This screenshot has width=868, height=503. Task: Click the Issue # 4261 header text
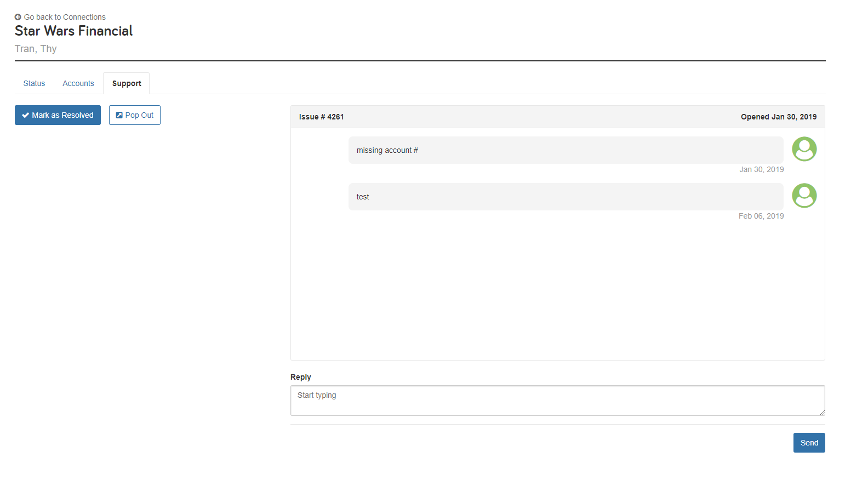coord(322,117)
